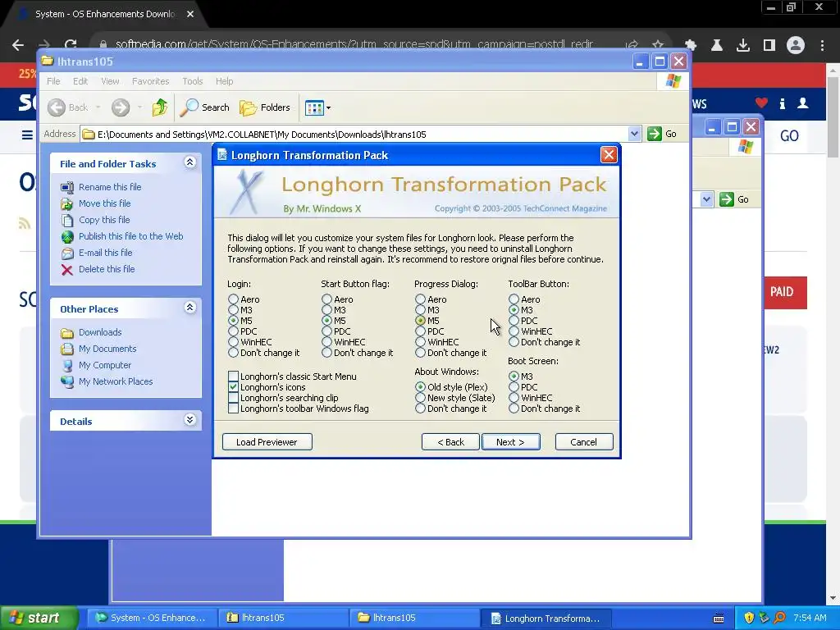Click Softpedia red heart icon
The width and height of the screenshot is (840, 630).
click(x=761, y=103)
